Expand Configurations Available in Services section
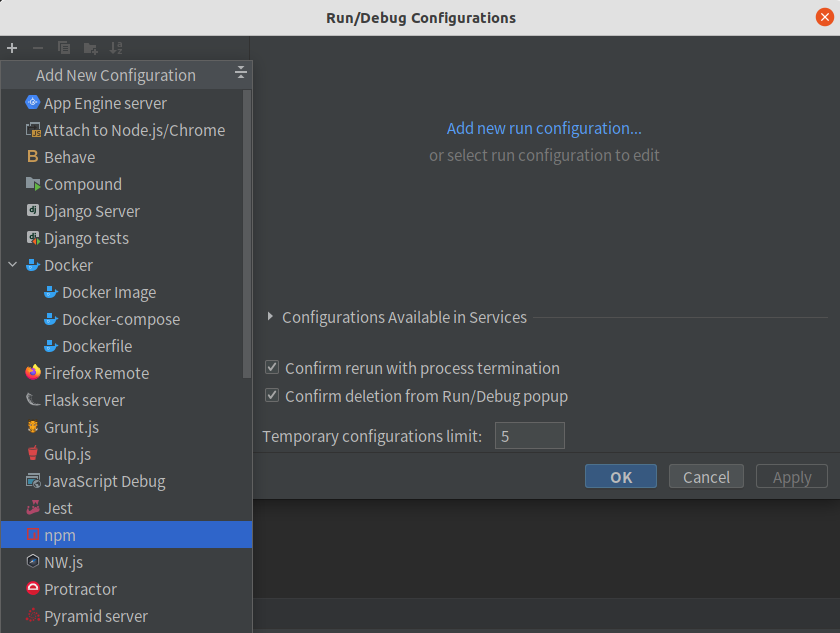The height and width of the screenshot is (633, 840). (x=270, y=316)
